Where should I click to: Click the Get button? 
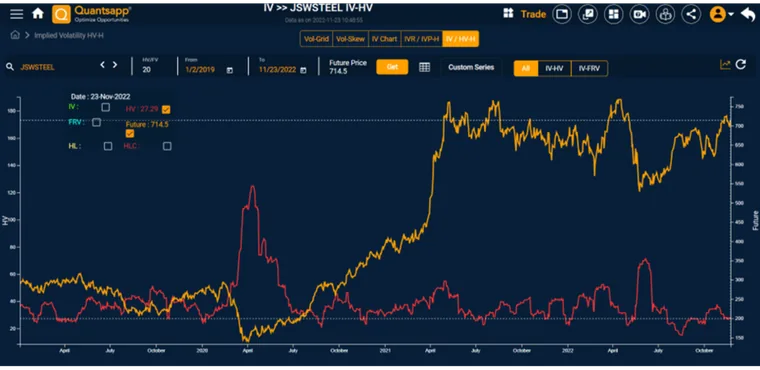pos(392,67)
